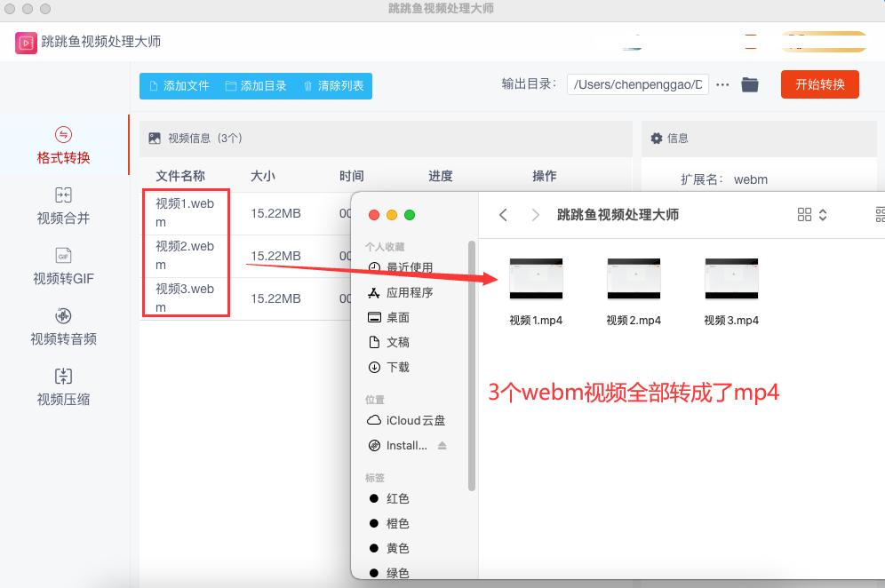Select the 视频1.mp4 thumbnail in Finder
The height and width of the screenshot is (588, 885).
pyautogui.click(x=536, y=277)
